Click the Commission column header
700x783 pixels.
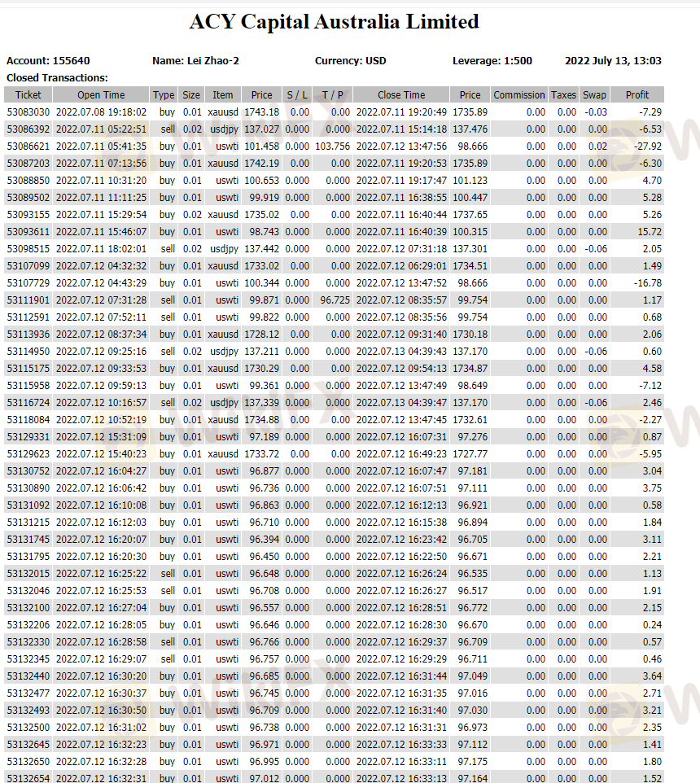[518, 95]
